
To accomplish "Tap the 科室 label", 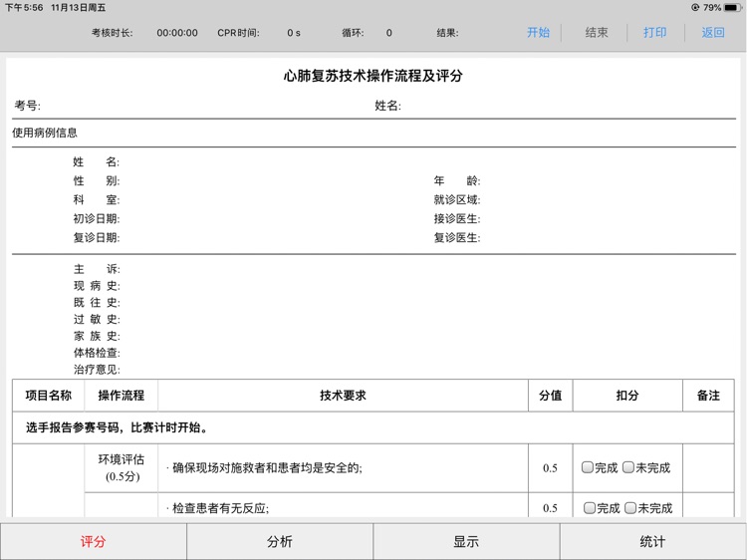I will 96,199.
